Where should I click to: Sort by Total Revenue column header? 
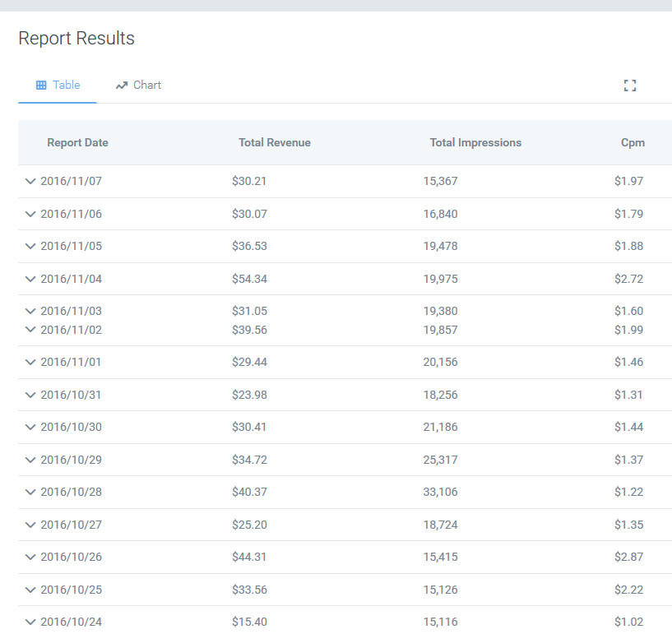tap(275, 142)
